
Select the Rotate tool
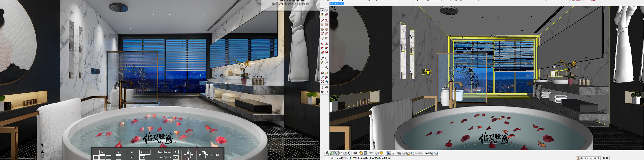pos(322,48)
